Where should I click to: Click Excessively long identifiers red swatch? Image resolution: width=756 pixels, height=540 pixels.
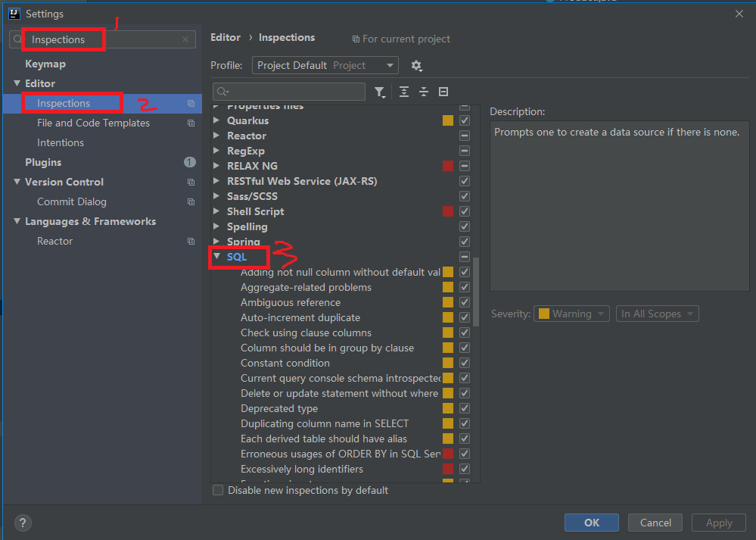click(x=448, y=469)
